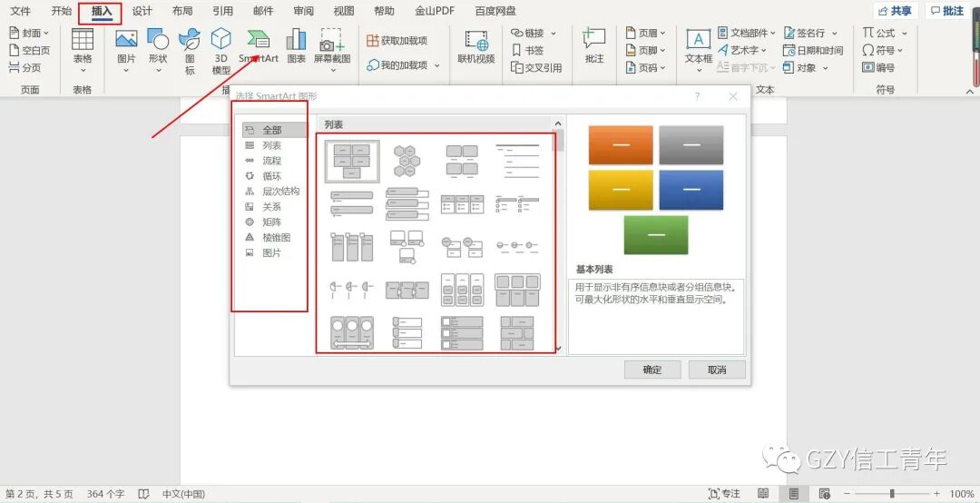Insert 图标 icons from the ribbon

(x=190, y=52)
